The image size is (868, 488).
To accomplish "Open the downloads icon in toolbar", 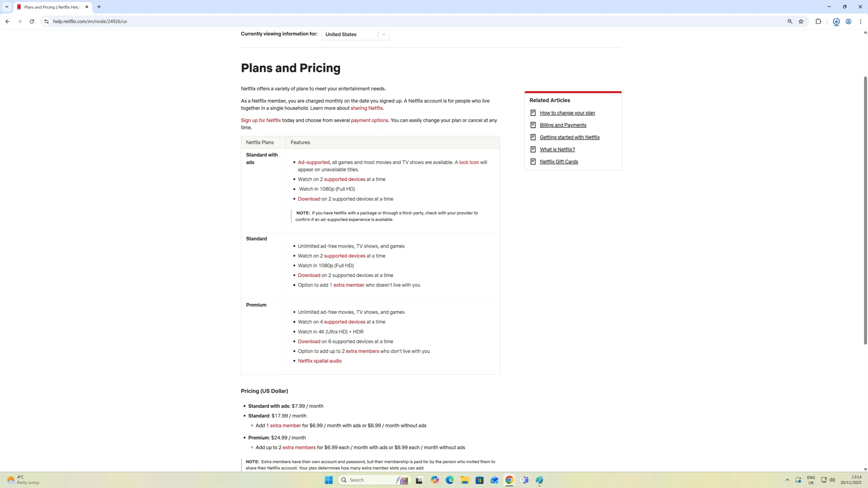I will click(836, 21).
